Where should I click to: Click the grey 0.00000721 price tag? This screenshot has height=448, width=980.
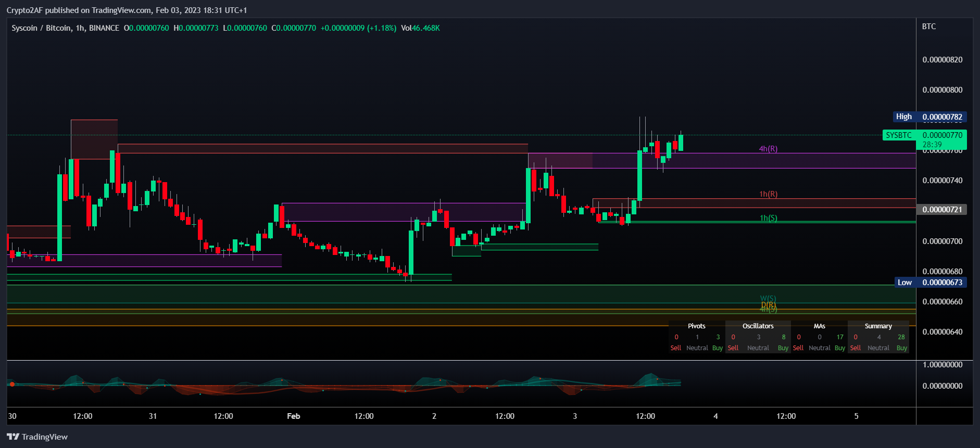[x=941, y=209]
